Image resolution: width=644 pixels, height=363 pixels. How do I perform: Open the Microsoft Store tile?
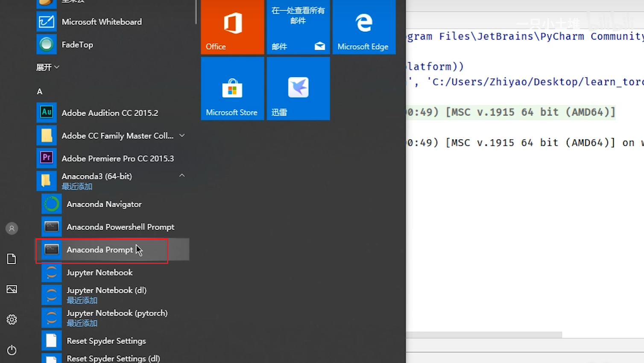click(x=232, y=88)
